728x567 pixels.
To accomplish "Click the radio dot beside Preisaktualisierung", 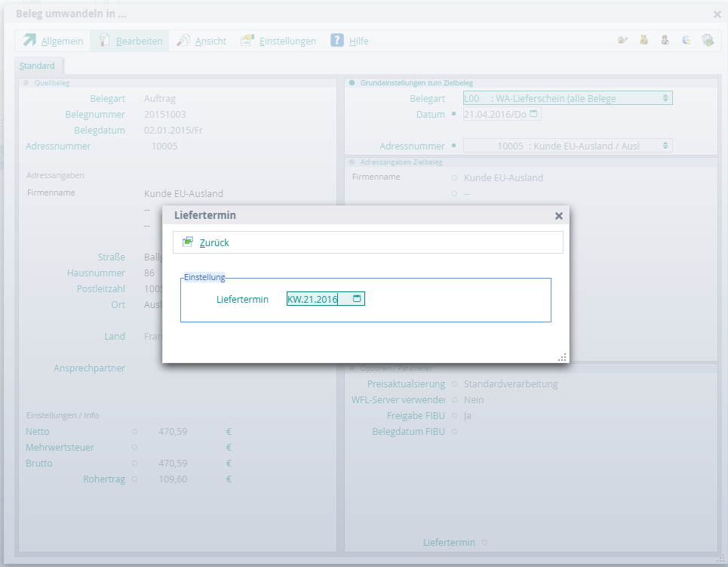I will click(453, 384).
